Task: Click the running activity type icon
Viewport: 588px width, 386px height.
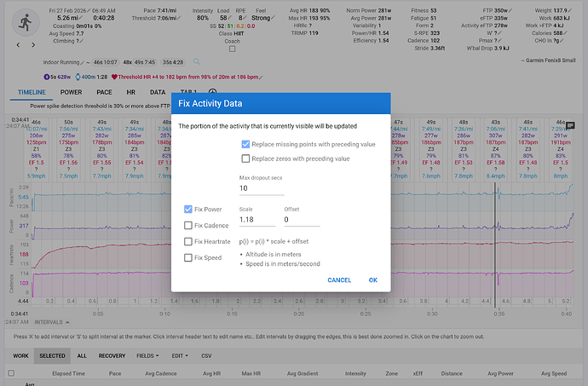Action: click(x=26, y=23)
